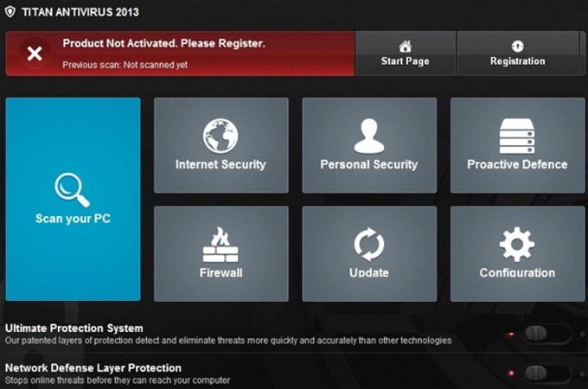
Task: Open Proactive Defence server stack icon
Action: (517, 136)
